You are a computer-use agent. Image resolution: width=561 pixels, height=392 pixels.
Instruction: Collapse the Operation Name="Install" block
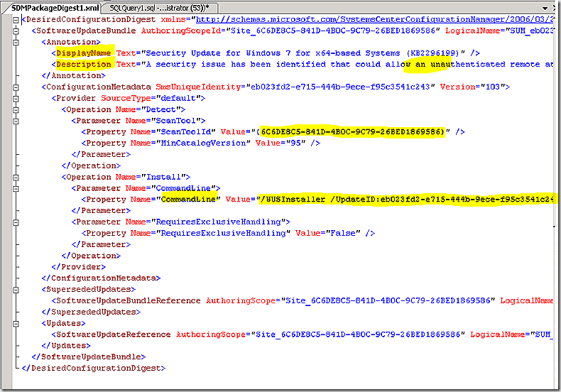pyautogui.click(x=16, y=178)
